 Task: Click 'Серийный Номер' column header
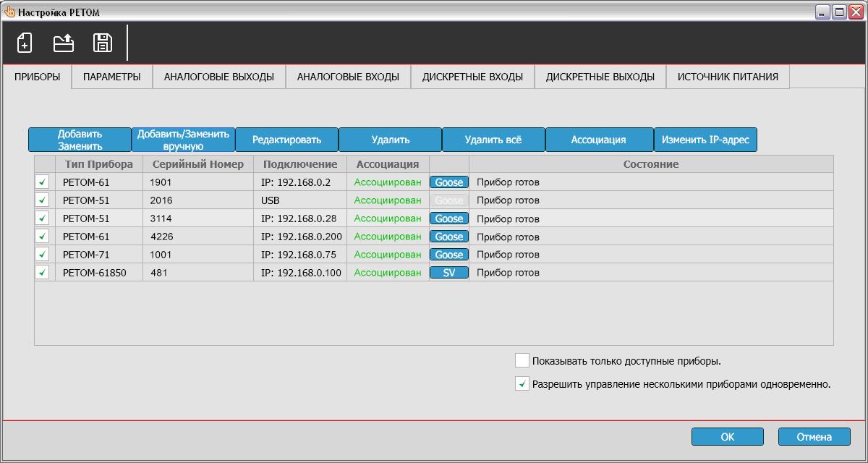pos(198,164)
